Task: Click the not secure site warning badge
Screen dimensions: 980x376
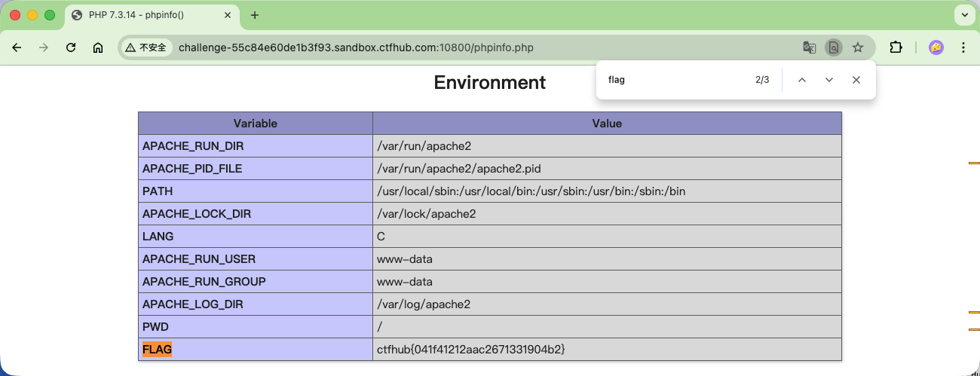Action: (146, 47)
